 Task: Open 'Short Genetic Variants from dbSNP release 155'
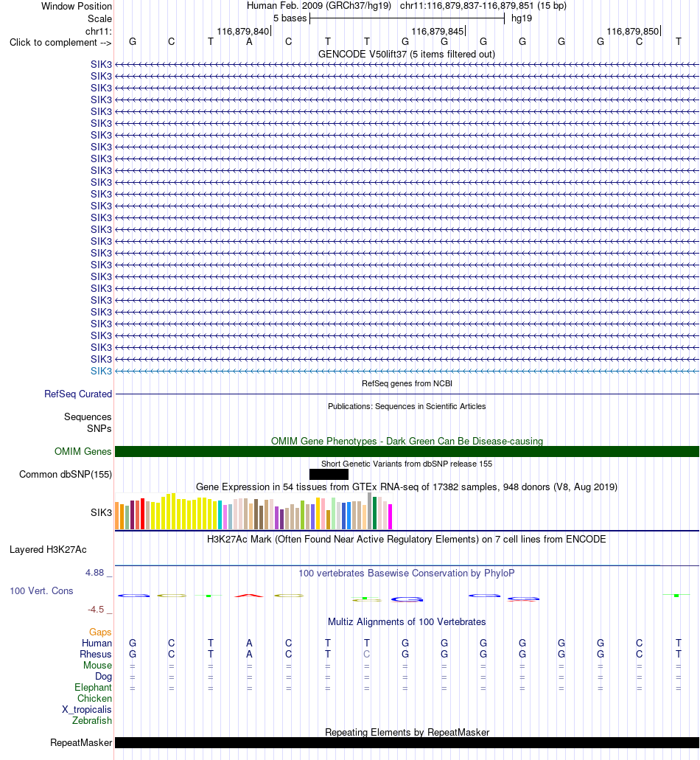pos(407,464)
